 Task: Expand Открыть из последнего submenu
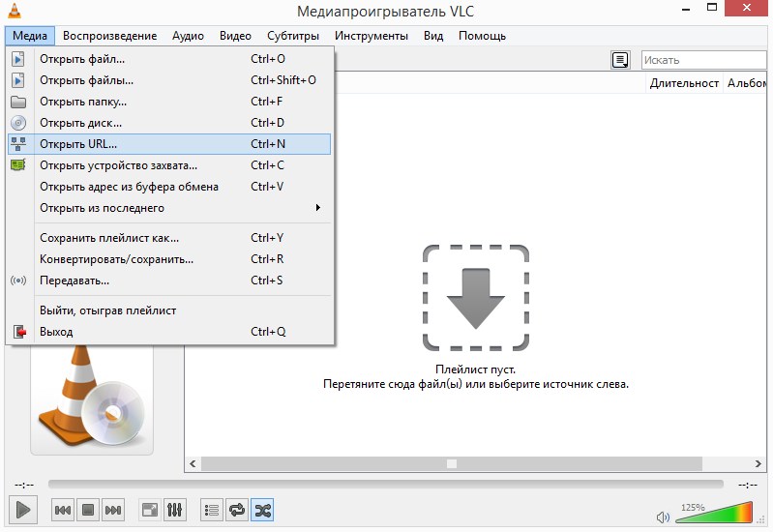coord(169,208)
